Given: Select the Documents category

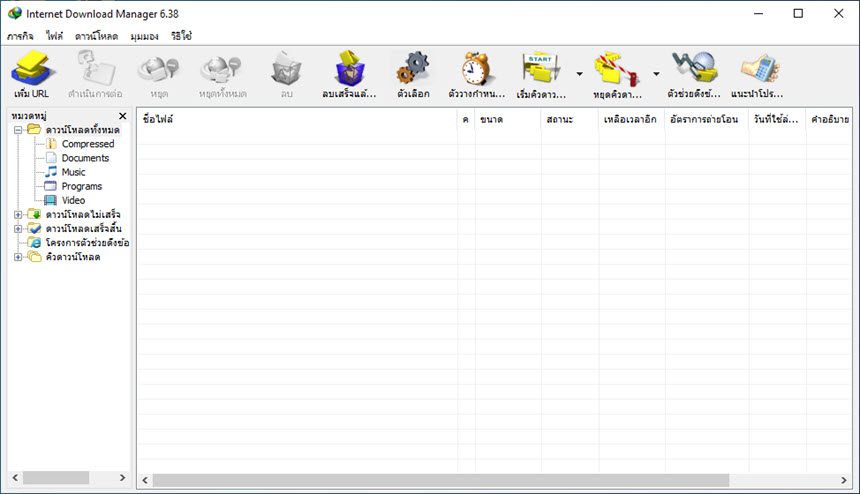Looking at the screenshot, I should tap(85, 158).
